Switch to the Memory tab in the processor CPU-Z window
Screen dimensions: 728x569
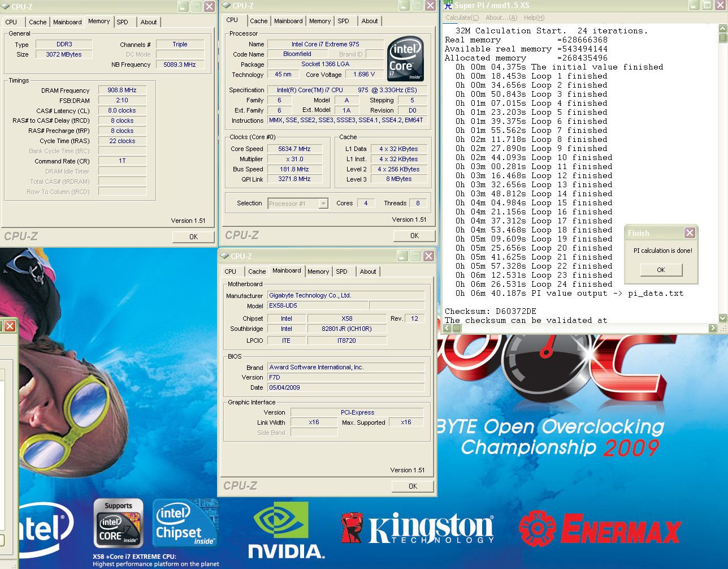pyautogui.click(x=320, y=21)
